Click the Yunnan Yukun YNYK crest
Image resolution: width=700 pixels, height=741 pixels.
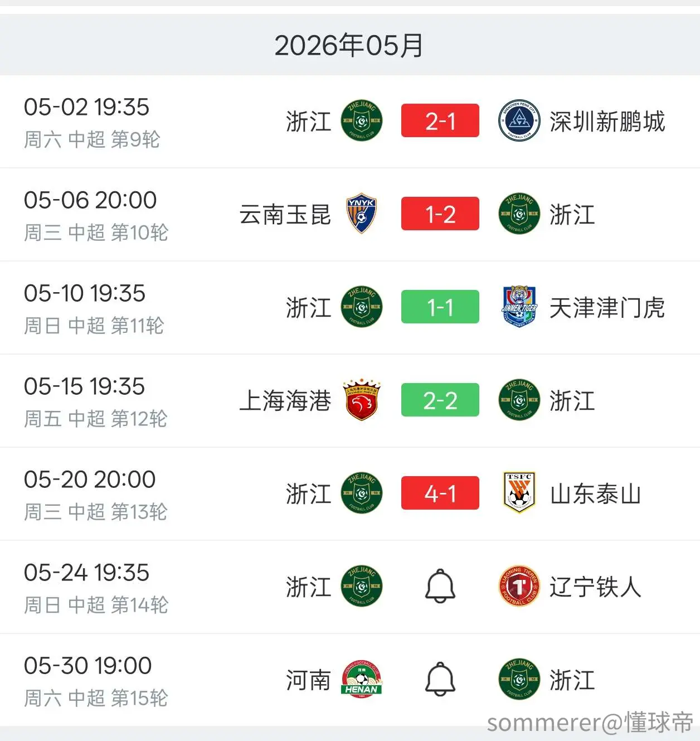click(361, 214)
